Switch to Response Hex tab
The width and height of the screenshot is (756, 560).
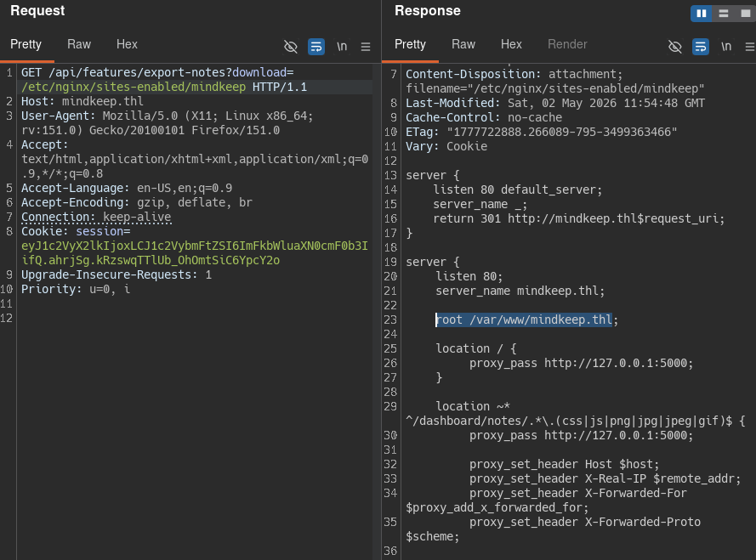(511, 44)
